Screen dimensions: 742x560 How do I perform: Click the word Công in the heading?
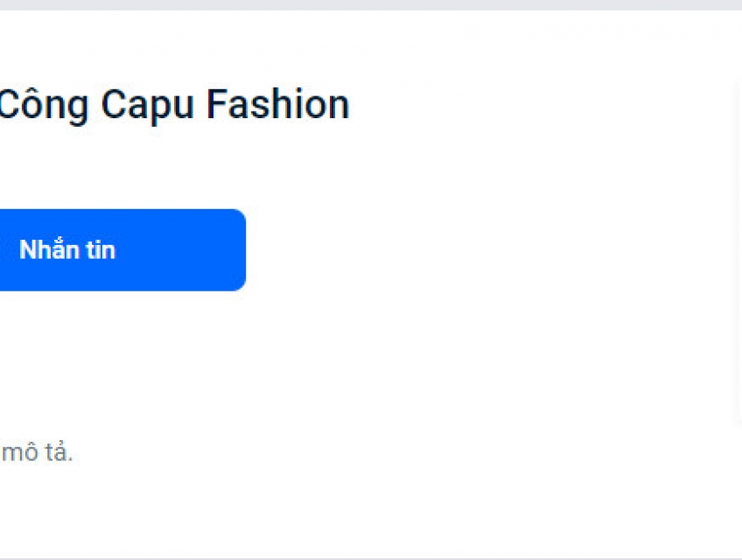(44, 105)
